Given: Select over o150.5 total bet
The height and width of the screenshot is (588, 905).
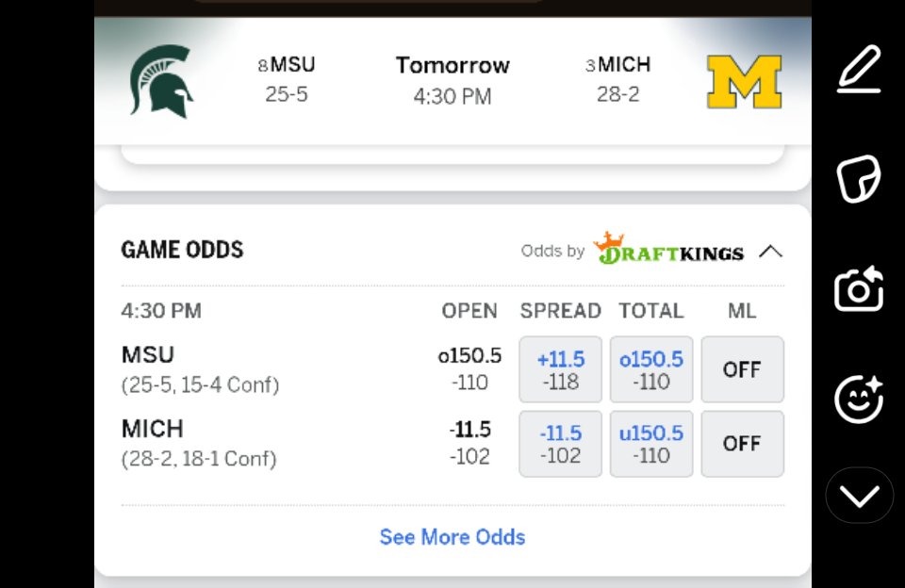Looking at the screenshot, I should tap(651, 369).
